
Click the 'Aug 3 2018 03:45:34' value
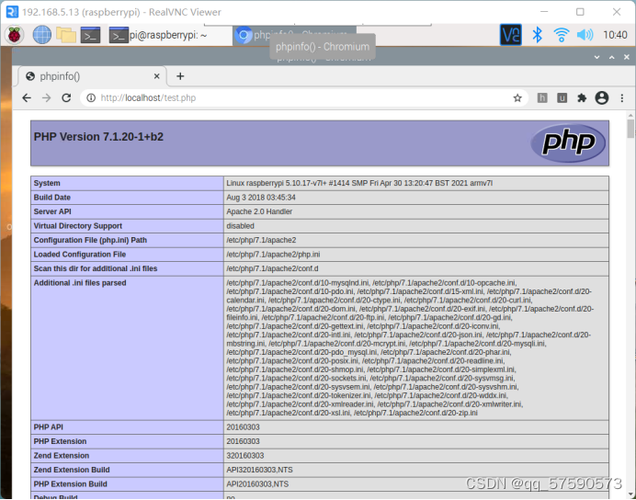261,197
